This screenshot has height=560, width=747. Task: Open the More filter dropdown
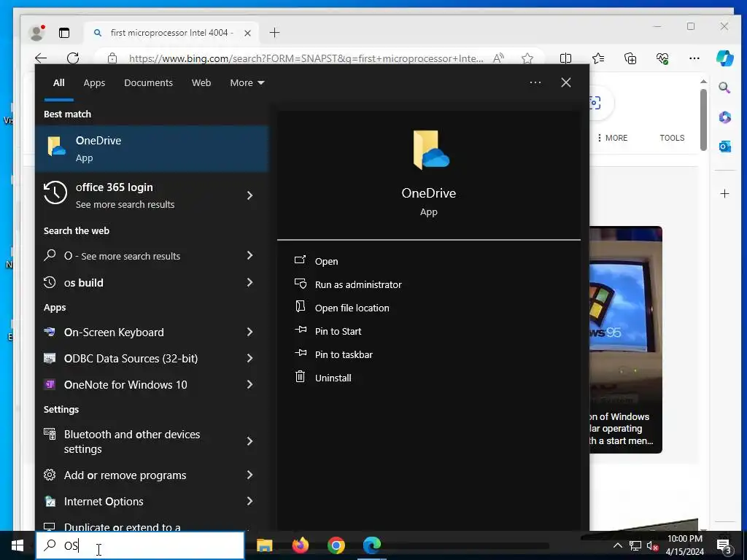point(247,83)
